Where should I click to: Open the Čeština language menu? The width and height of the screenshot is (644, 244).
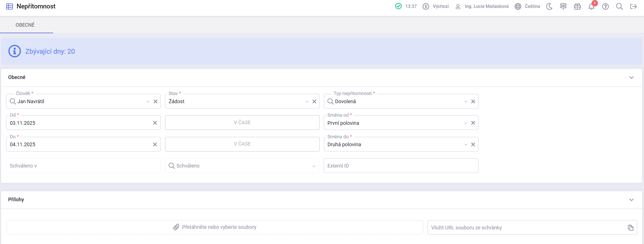(x=527, y=6)
